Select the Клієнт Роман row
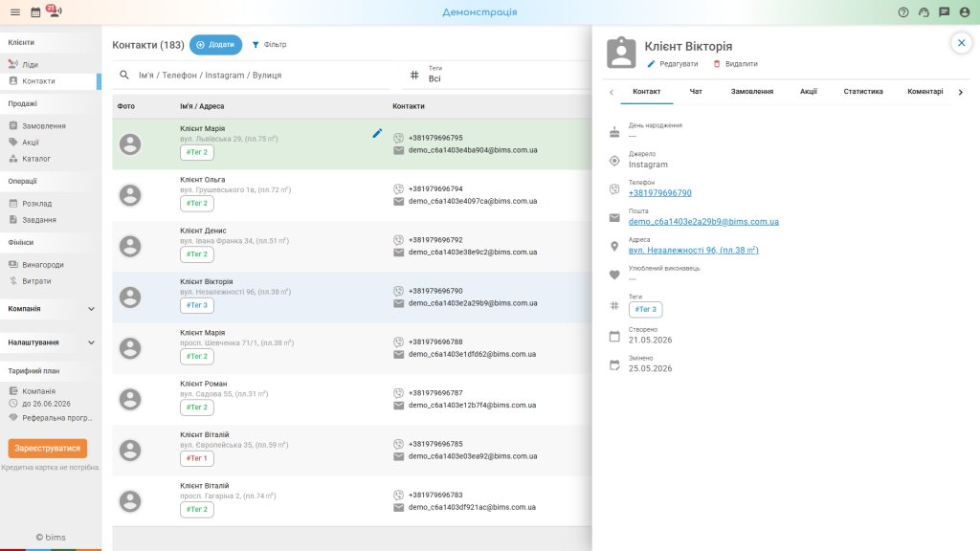 coord(352,399)
